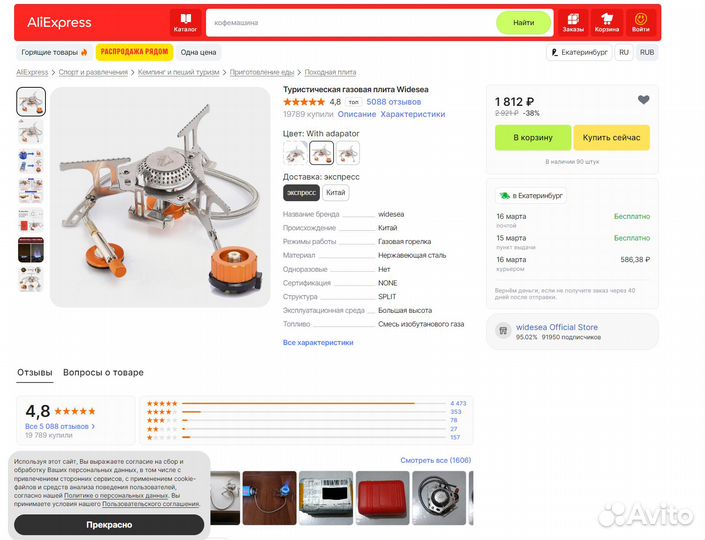Screen dimensions: 705x540
Task: Select the Китай delivery option
Action: click(x=335, y=192)
